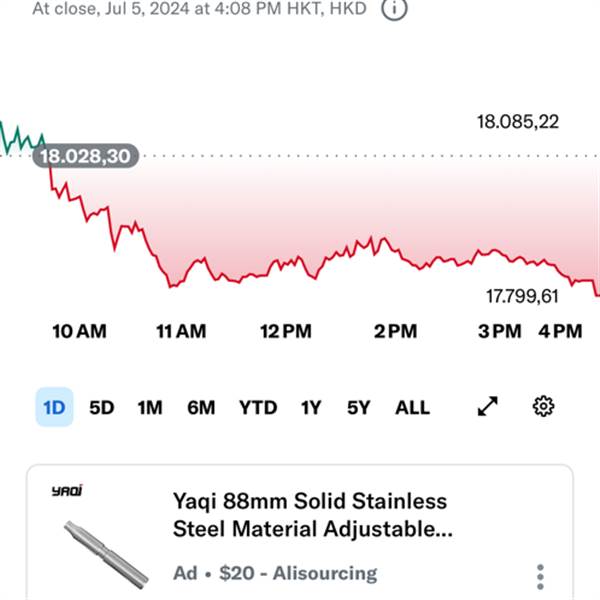
Task: Click the Yaqi brand logo
Action: (67, 491)
